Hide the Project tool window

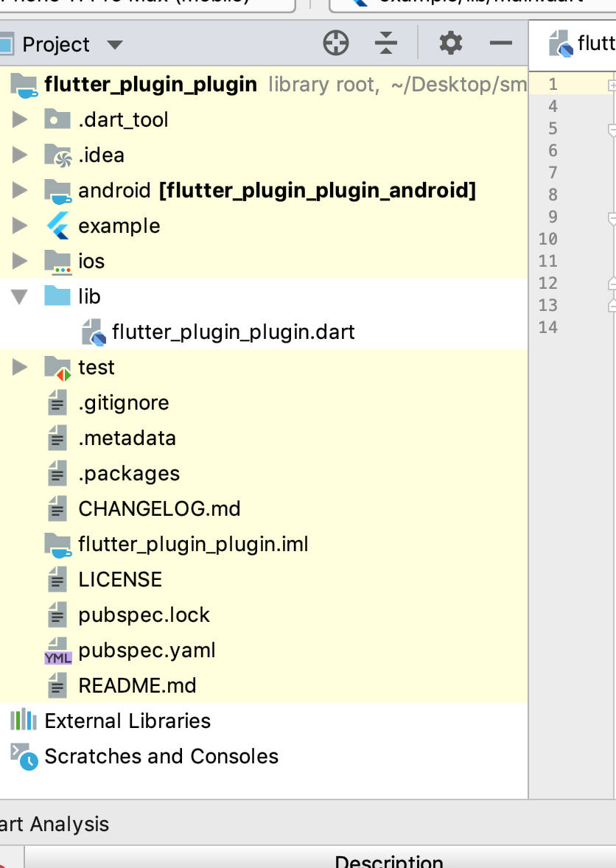point(501,43)
